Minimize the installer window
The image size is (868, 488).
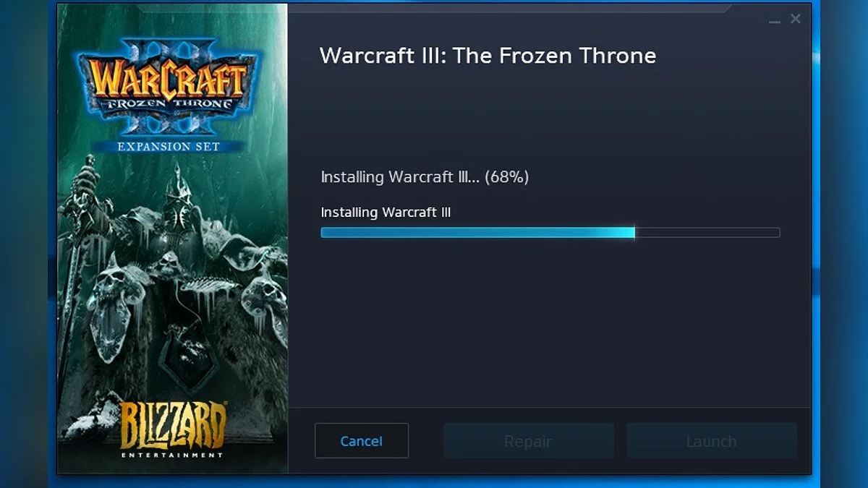775,21
